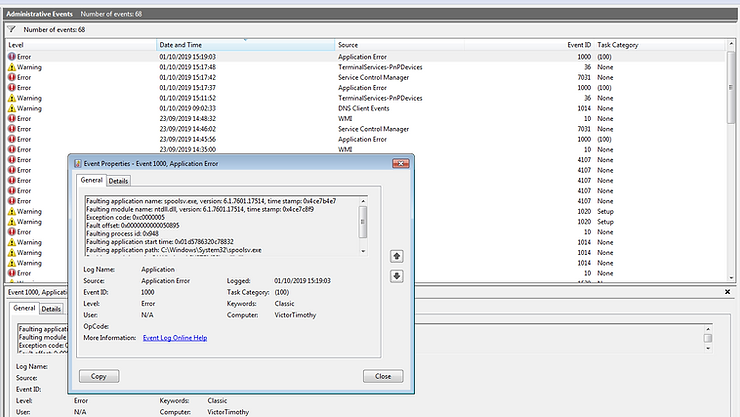Open General tab in bottom preview pane

coord(24,308)
